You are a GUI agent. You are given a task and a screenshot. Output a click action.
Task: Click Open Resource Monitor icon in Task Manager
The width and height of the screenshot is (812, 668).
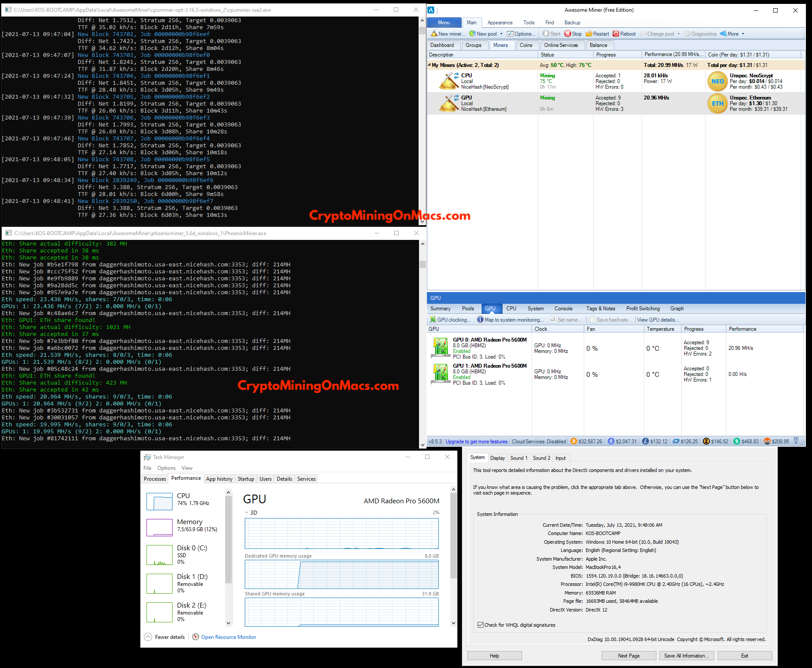(x=196, y=637)
